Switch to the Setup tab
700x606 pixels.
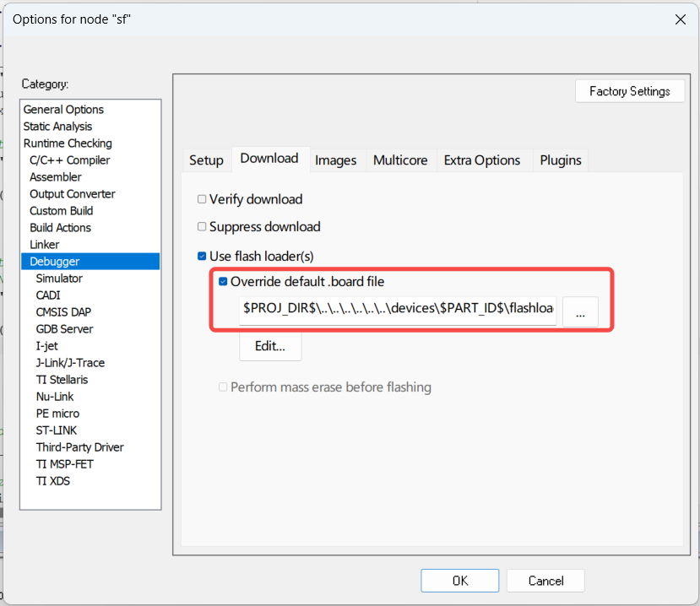[x=206, y=160]
